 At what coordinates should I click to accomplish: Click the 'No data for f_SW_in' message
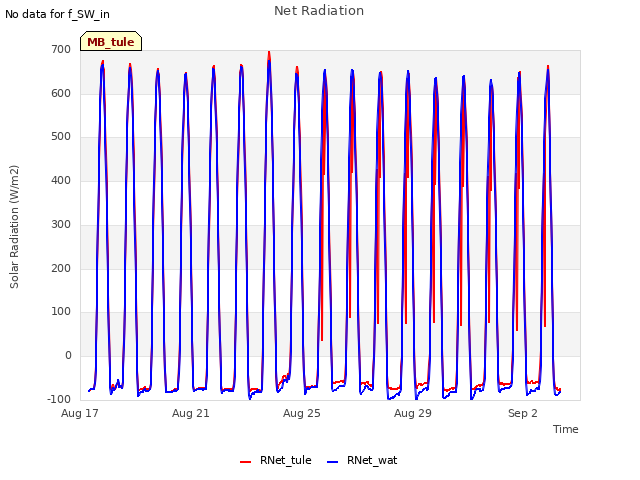pyautogui.click(x=57, y=14)
